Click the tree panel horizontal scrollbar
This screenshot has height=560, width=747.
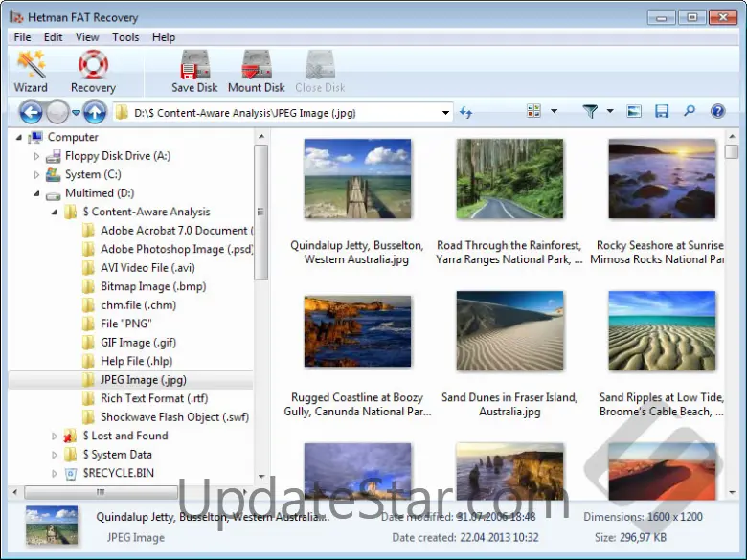(101, 492)
